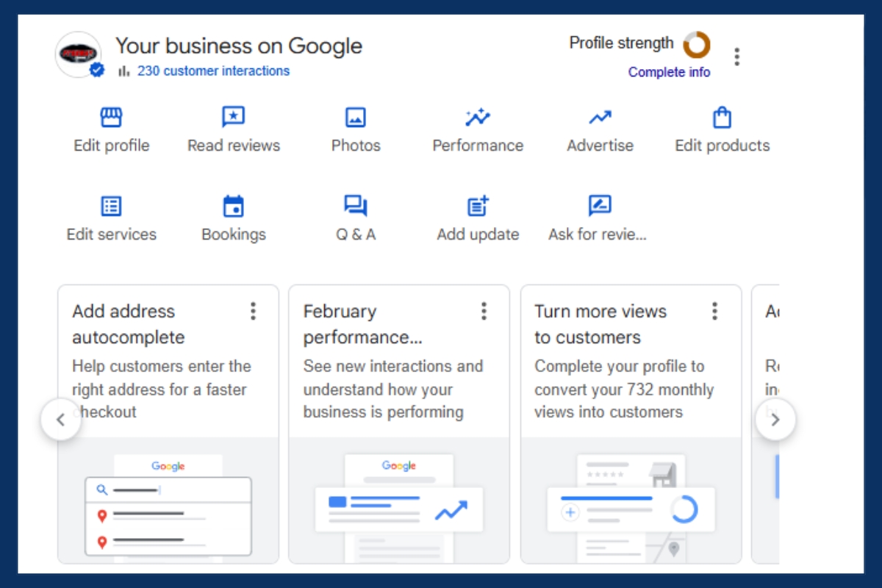Screen dimensions: 882x588
Task: Open the Performance sparkle chart icon
Action: 478,118
